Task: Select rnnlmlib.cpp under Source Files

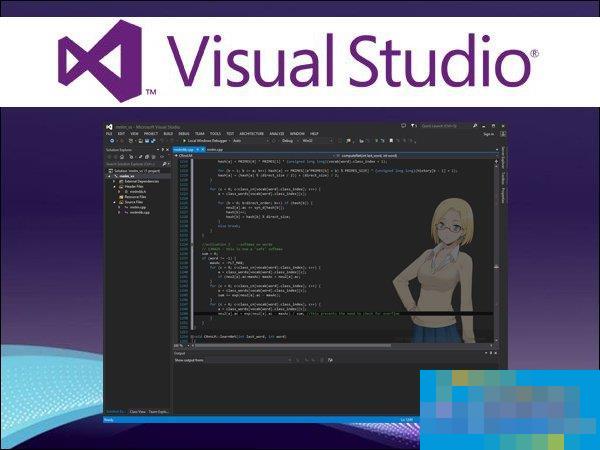Action: [x=137, y=212]
